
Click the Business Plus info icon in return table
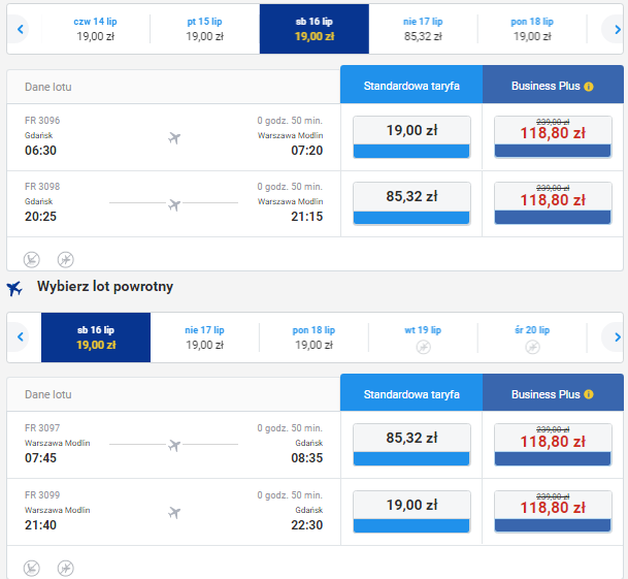pyautogui.click(x=589, y=395)
